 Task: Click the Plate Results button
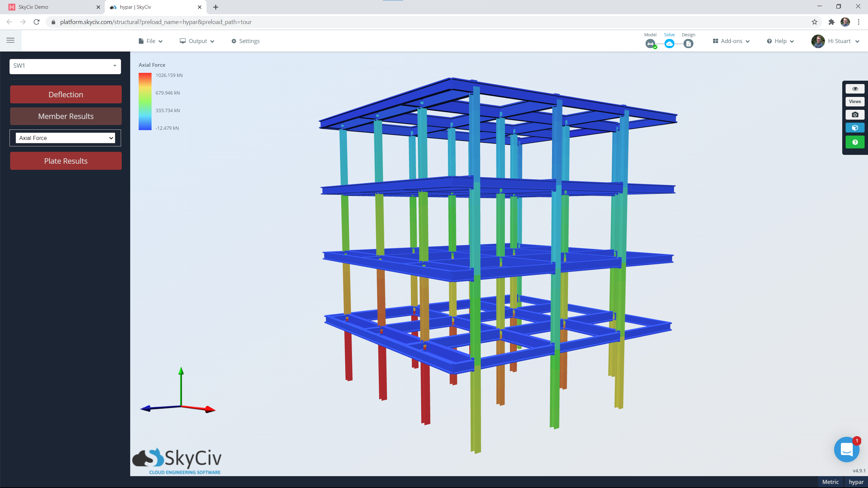65,160
